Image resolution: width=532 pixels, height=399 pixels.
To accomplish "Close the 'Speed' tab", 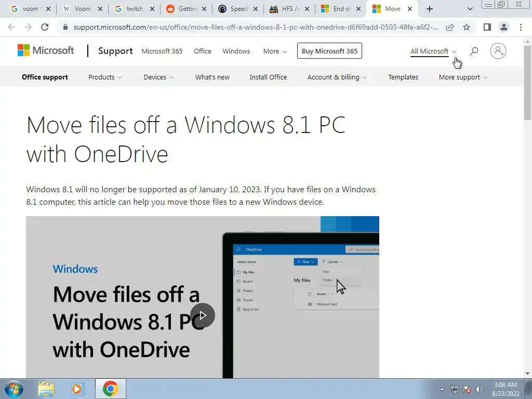I will tap(256, 9).
